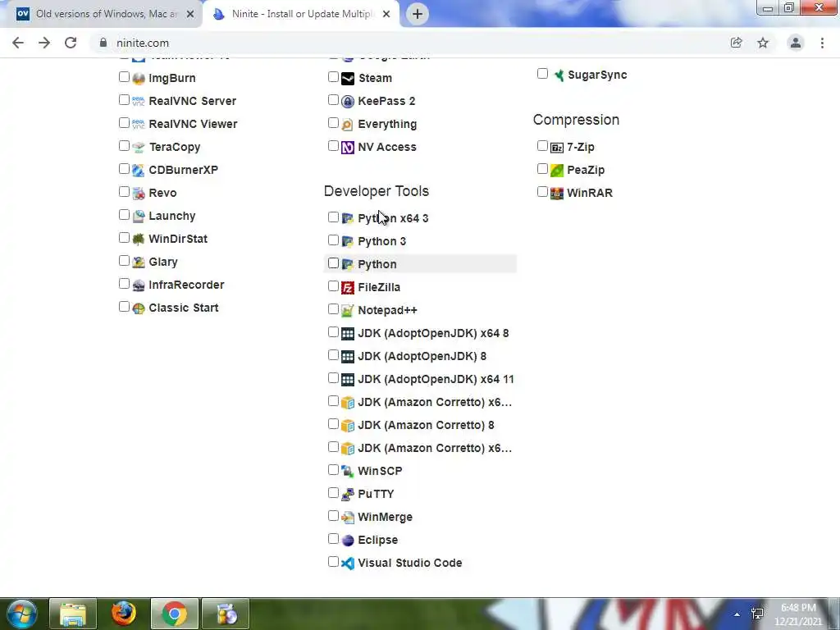Click the PeaZip green icon
This screenshot has width=840, height=630.
click(557, 171)
